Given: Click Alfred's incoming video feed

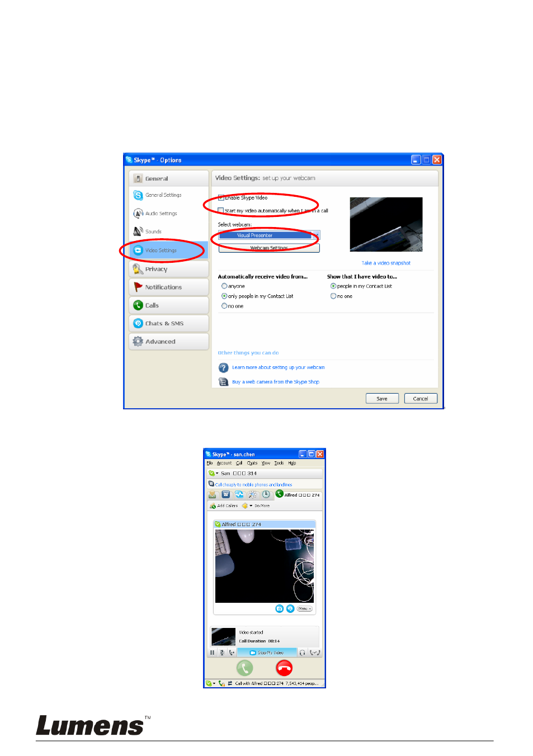Looking at the screenshot, I should pyautogui.click(x=265, y=566).
